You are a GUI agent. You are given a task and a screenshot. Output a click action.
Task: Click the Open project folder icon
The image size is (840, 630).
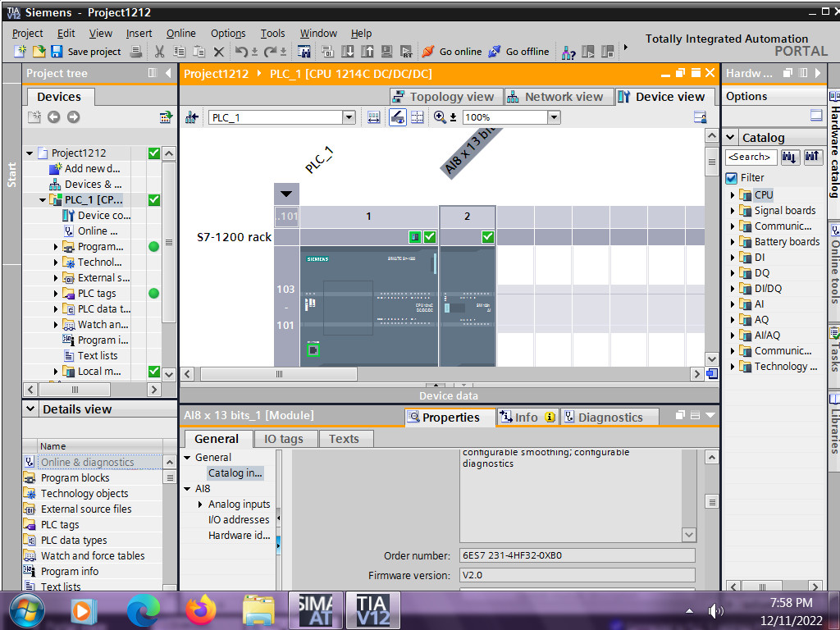(39, 52)
